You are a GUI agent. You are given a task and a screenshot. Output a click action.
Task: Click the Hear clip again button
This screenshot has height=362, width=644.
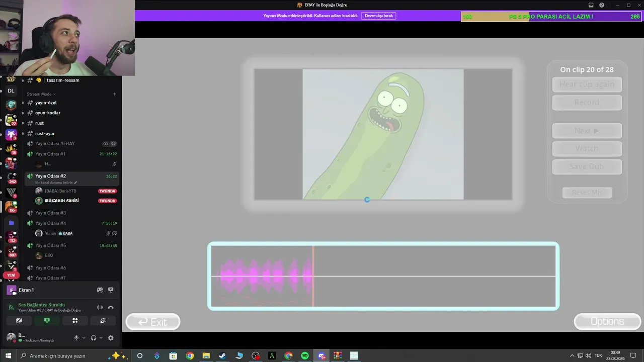point(587,84)
